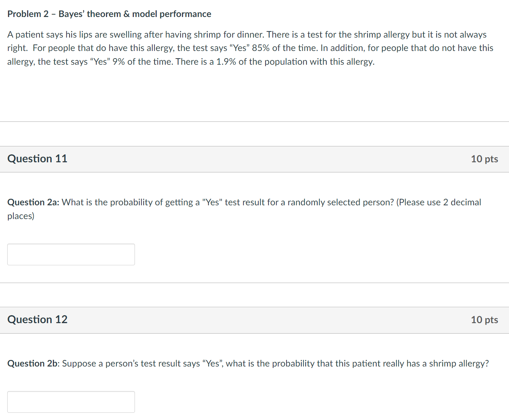Click the '10 pts' label for Question 11
The width and height of the screenshot is (509, 420).
click(484, 159)
